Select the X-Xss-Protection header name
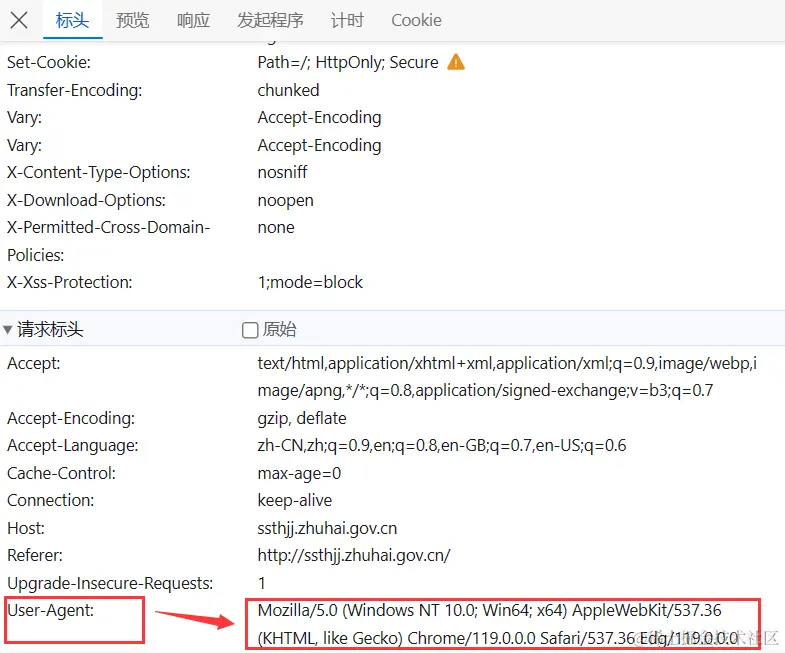Viewport: 785px width, 653px height. [70, 282]
